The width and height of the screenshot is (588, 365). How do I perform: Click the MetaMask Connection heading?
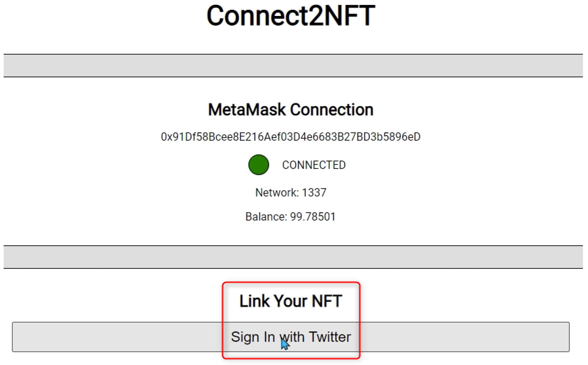291,110
